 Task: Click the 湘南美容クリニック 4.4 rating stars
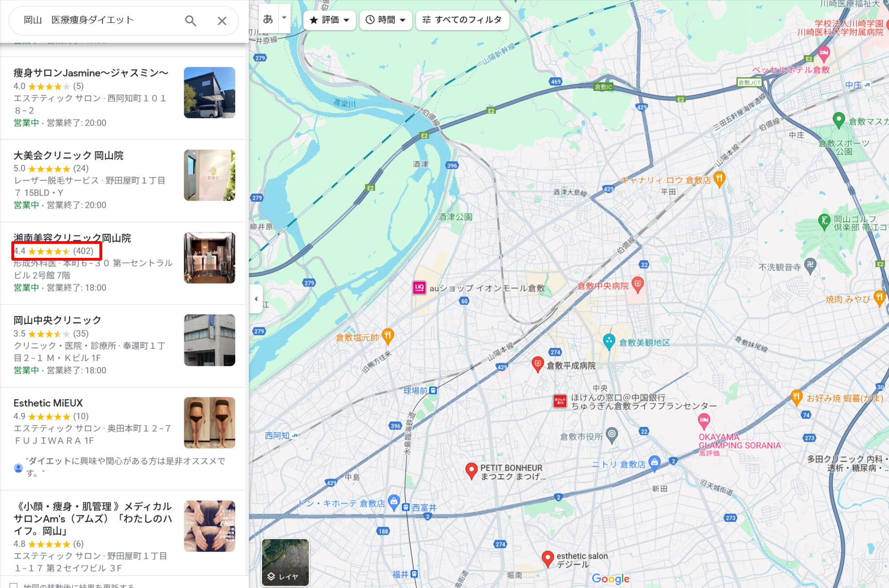[x=49, y=251]
